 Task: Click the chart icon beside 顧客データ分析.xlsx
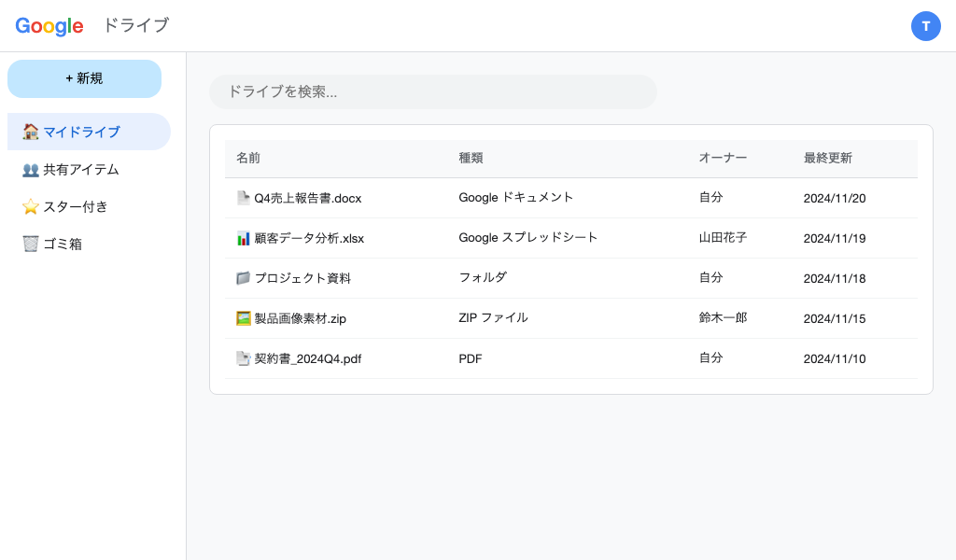241,238
